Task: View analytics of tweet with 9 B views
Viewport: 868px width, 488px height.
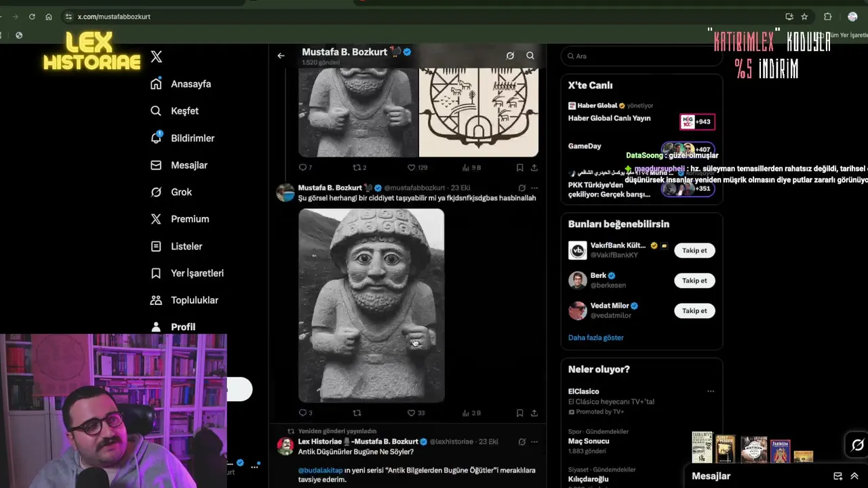Action: tap(471, 167)
